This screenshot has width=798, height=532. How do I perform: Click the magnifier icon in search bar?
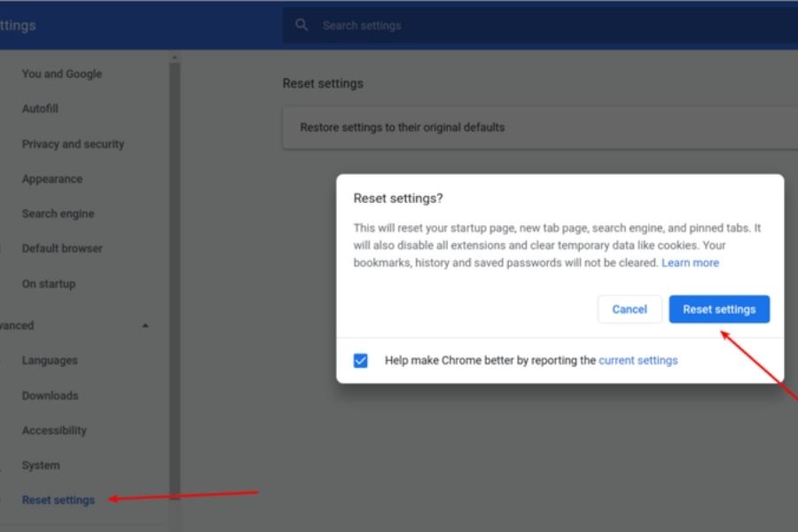(x=302, y=26)
